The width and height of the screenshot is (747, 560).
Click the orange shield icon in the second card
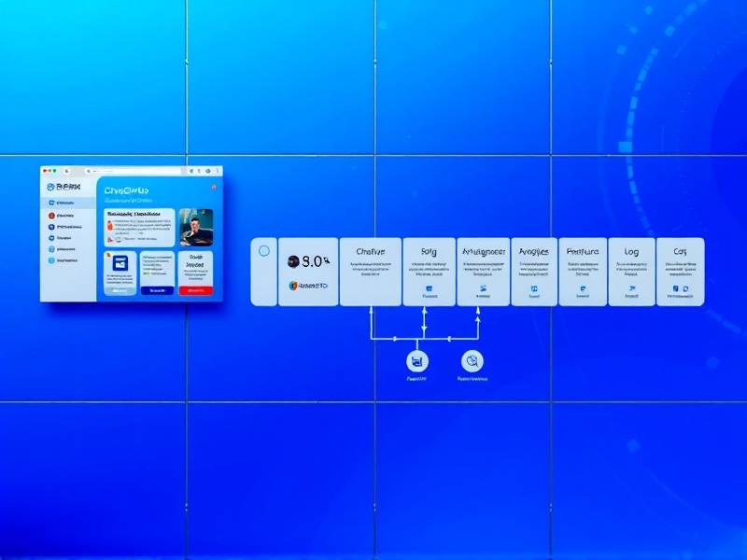point(293,286)
